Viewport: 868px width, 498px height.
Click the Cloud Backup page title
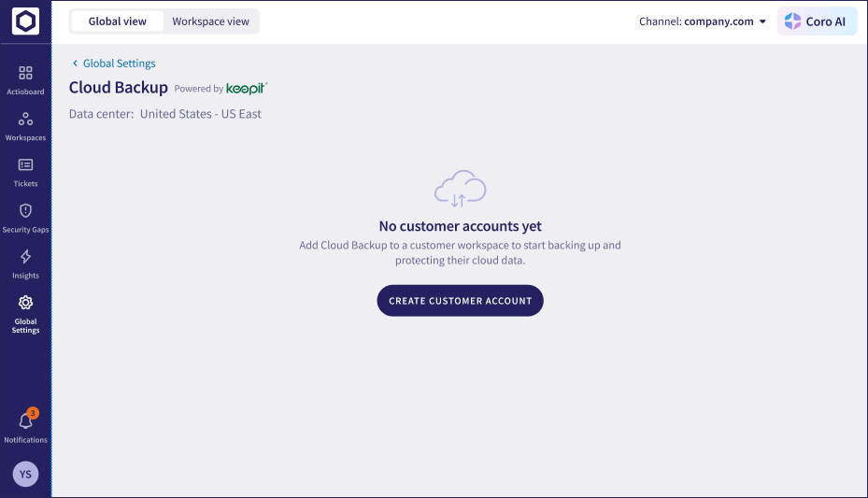tap(119, 88)
